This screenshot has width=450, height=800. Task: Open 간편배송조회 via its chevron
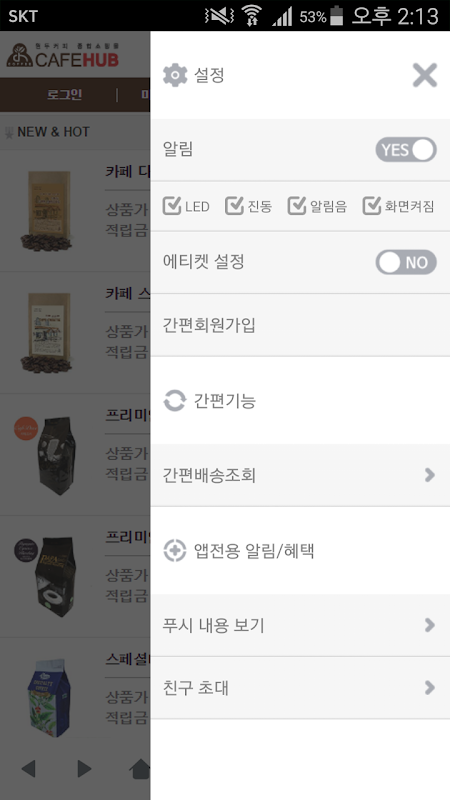(430, 475)
